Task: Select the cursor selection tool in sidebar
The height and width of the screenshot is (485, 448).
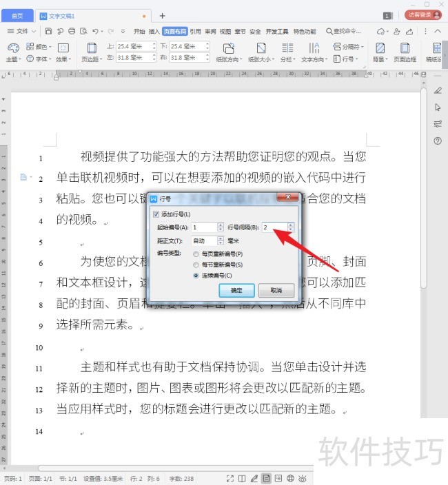Action: tap(438, 107)
